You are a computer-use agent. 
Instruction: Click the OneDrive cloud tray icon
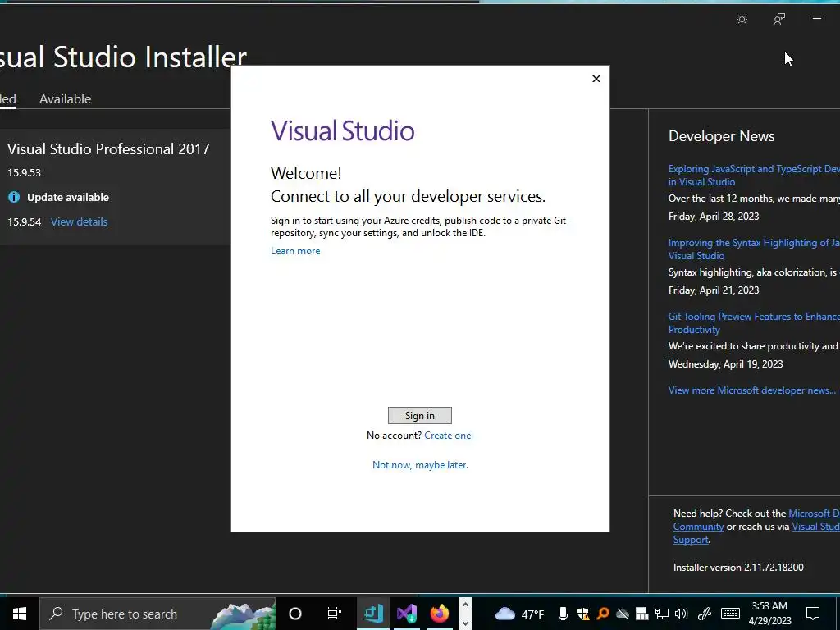(x=622, y=614)
